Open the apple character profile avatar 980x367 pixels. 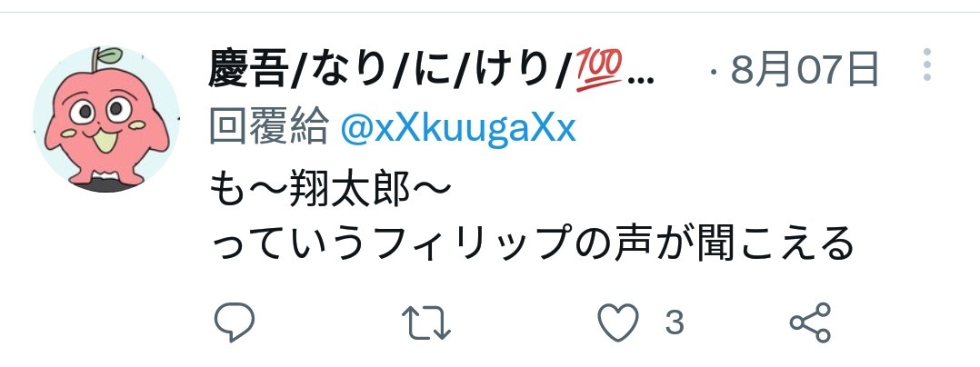(106, 119)
